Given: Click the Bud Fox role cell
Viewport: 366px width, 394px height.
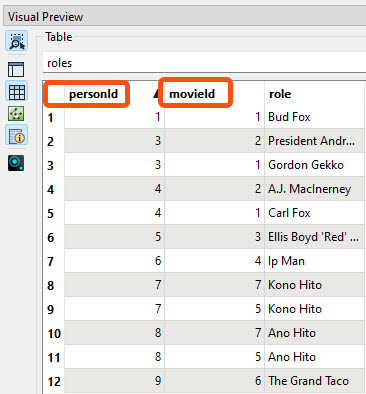Looking at the screenshot, I should 314,117.
